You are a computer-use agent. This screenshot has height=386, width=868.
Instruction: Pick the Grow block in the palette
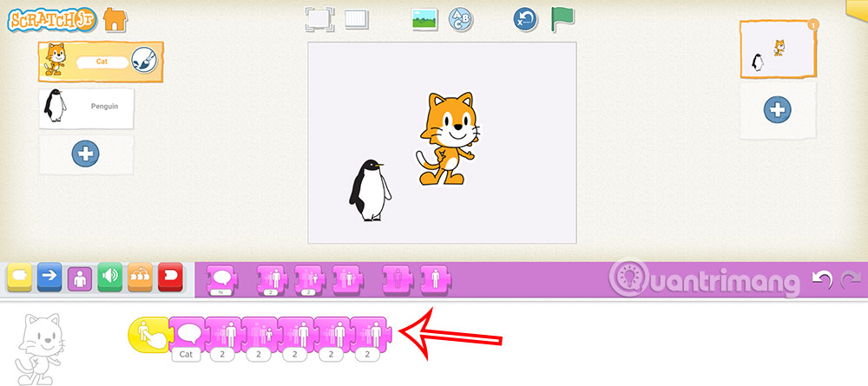point(273,278)
